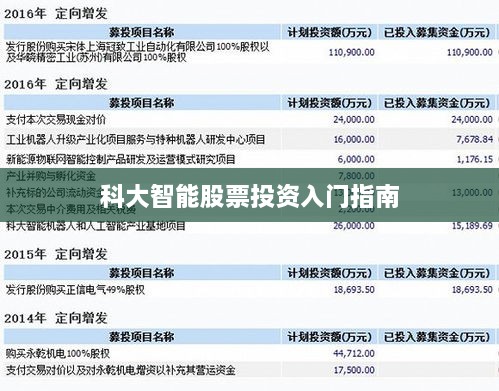Viewport: 499px width, 391px height.
Task: Click 2016年 定向增发 heading above the 冠致工业自动化 table
Action: 56,14
